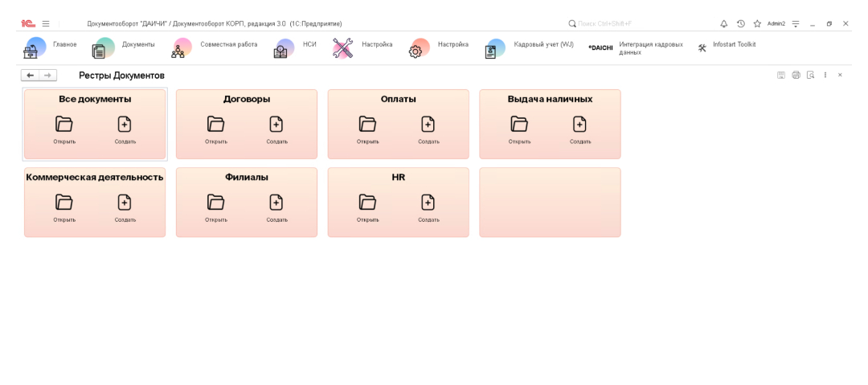Navigate back with the left arrow
The height and width of the screenshot is (385, 868).
30,76
